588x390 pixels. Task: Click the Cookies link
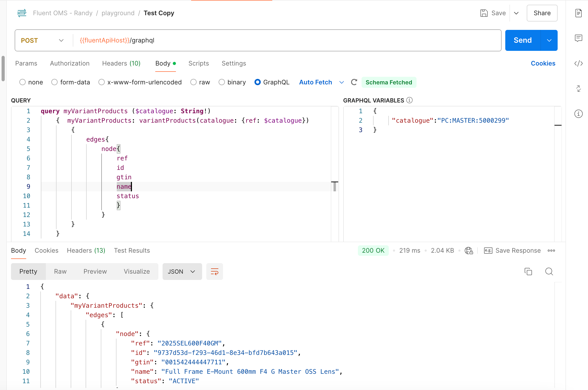pos(543,63)
